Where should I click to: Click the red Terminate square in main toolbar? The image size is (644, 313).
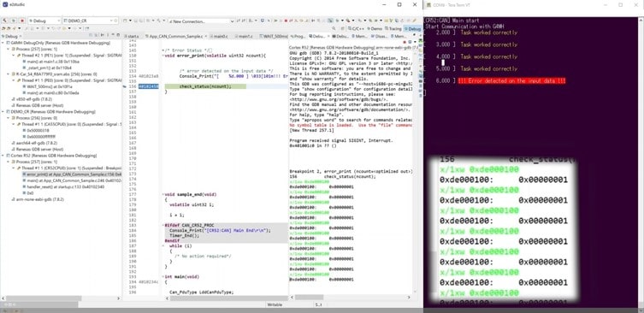pos(286,21)
